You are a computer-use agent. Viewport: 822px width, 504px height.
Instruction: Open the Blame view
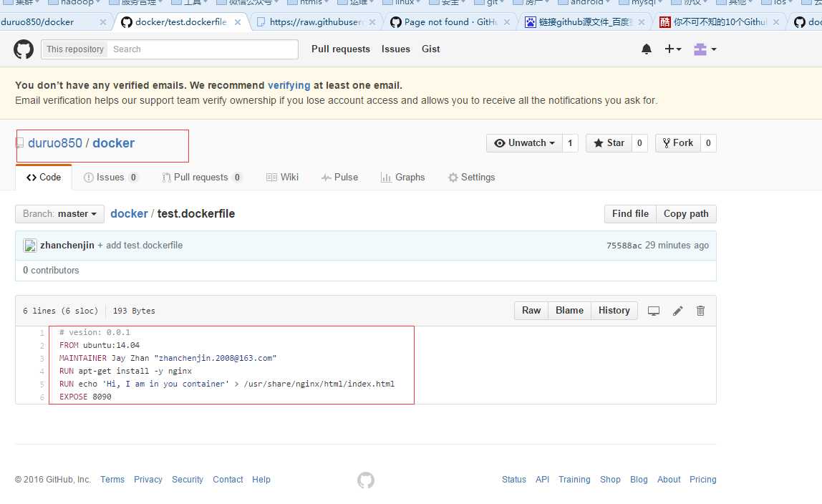click(569, 311)
